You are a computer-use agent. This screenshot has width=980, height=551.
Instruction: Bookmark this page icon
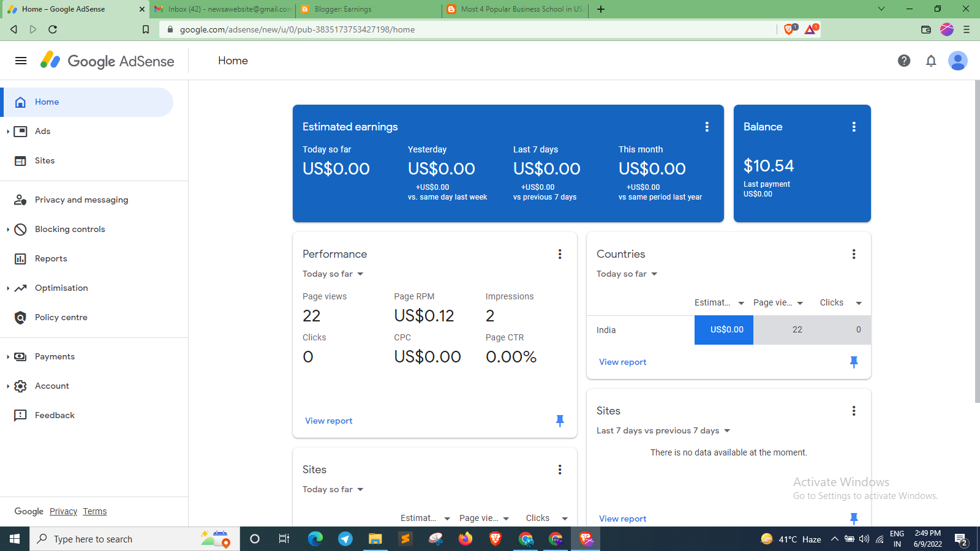(x=146, y=29)
